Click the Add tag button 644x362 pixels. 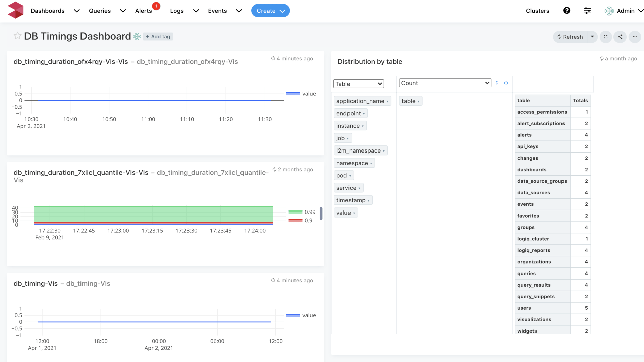158,36
